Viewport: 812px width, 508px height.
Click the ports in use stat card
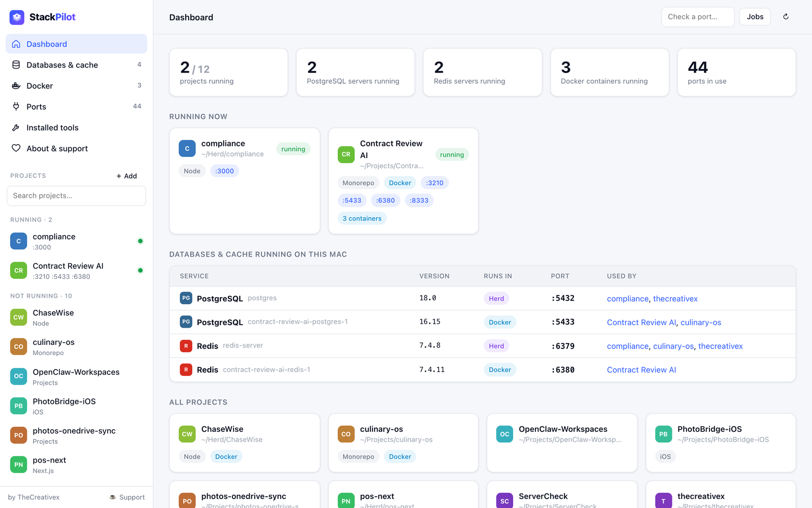click(736, 72)
